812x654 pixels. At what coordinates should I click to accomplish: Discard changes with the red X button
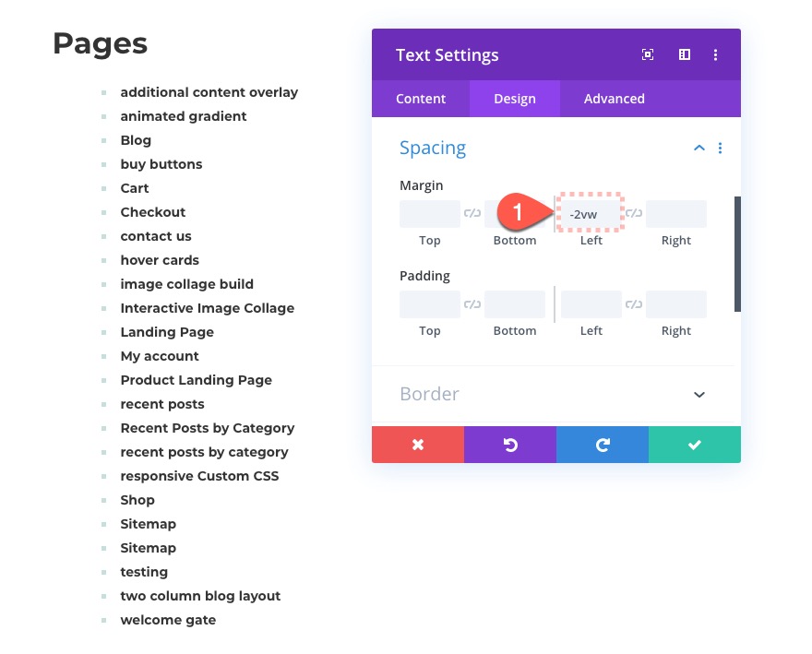click(x=418, y=445)
